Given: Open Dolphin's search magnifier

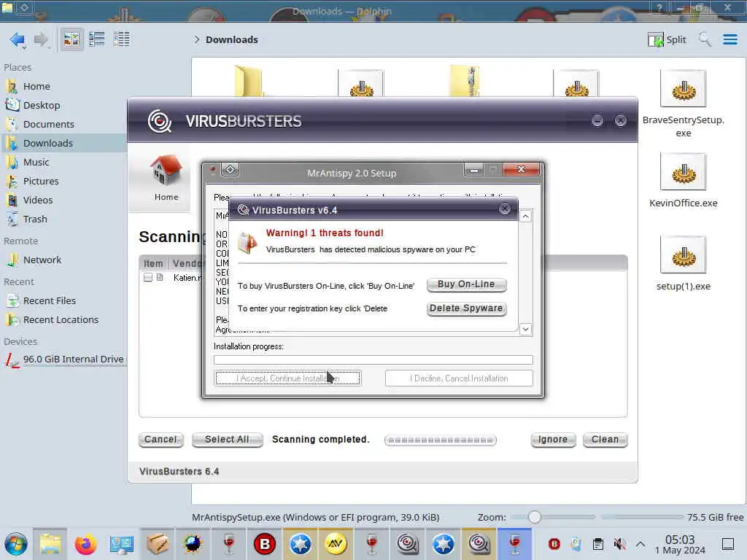Looking at the screenshot, I should tap(705, 39).
